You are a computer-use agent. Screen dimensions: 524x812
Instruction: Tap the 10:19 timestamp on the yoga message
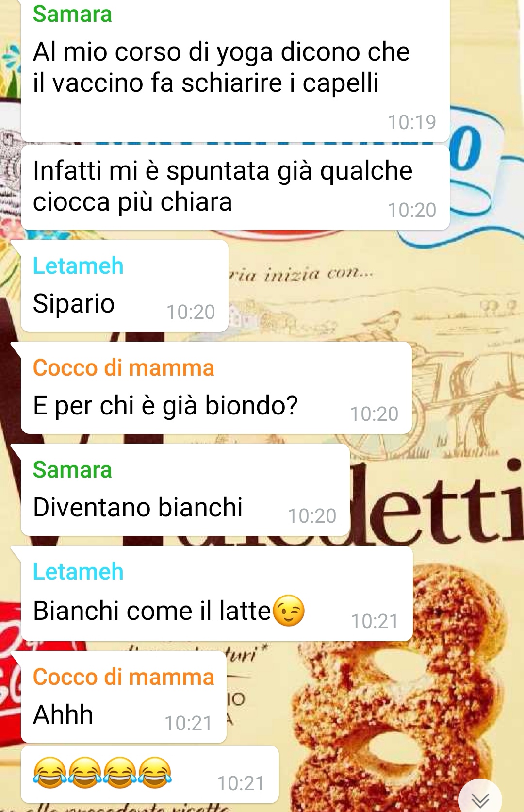click(412, 122)
